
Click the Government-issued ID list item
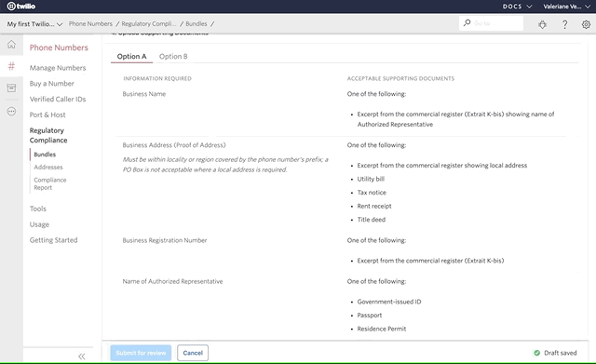pos(389,302)
